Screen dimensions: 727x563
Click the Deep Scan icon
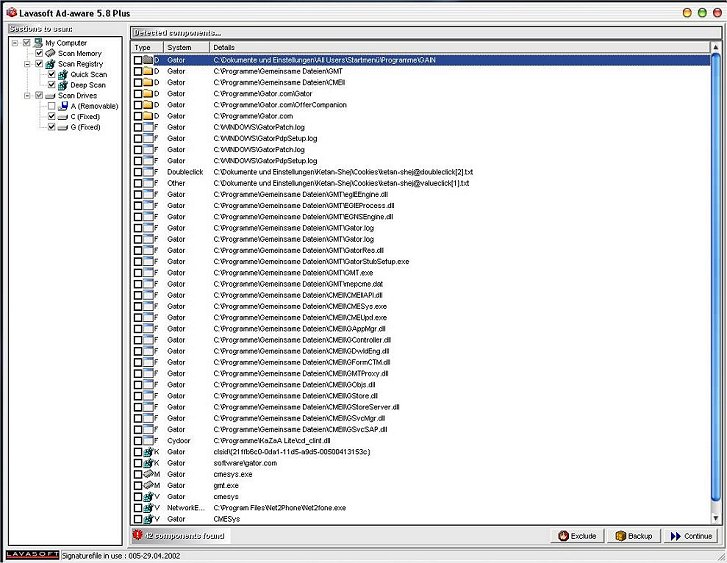pyautogui.click(x=63, y=85)
